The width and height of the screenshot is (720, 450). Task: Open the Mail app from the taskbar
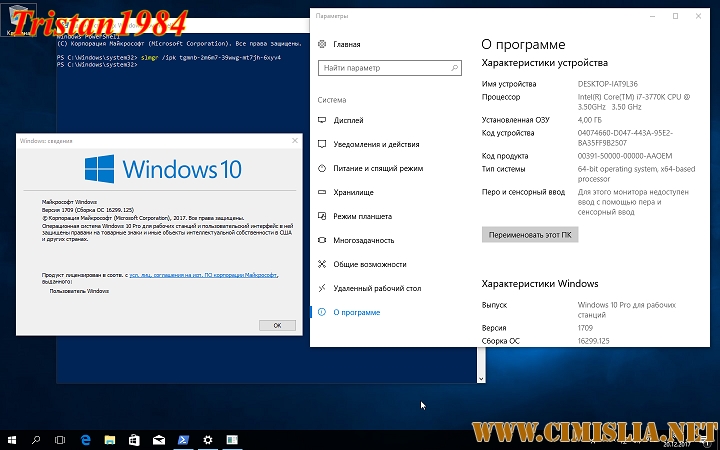click(158, 439)
